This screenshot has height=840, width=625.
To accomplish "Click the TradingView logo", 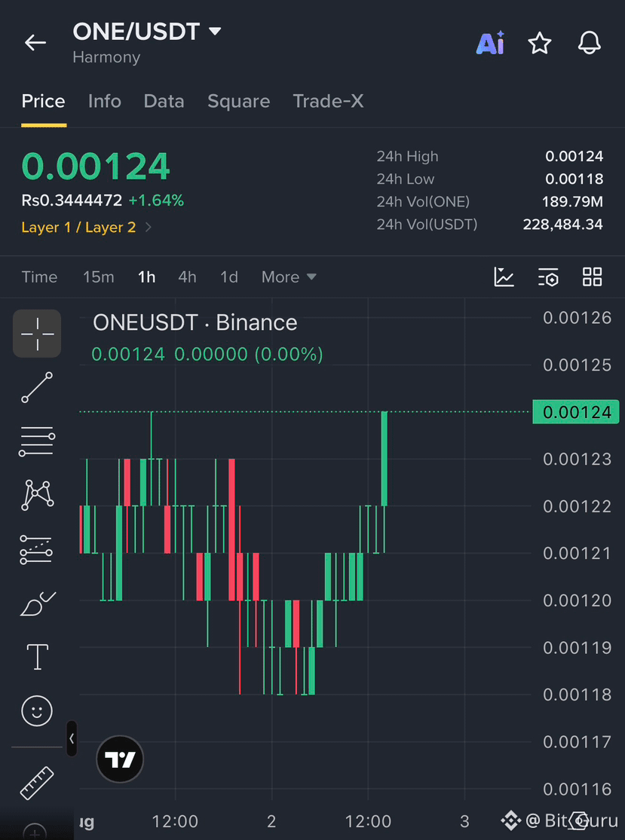I will pyautogui.click(x=120, y=759).
